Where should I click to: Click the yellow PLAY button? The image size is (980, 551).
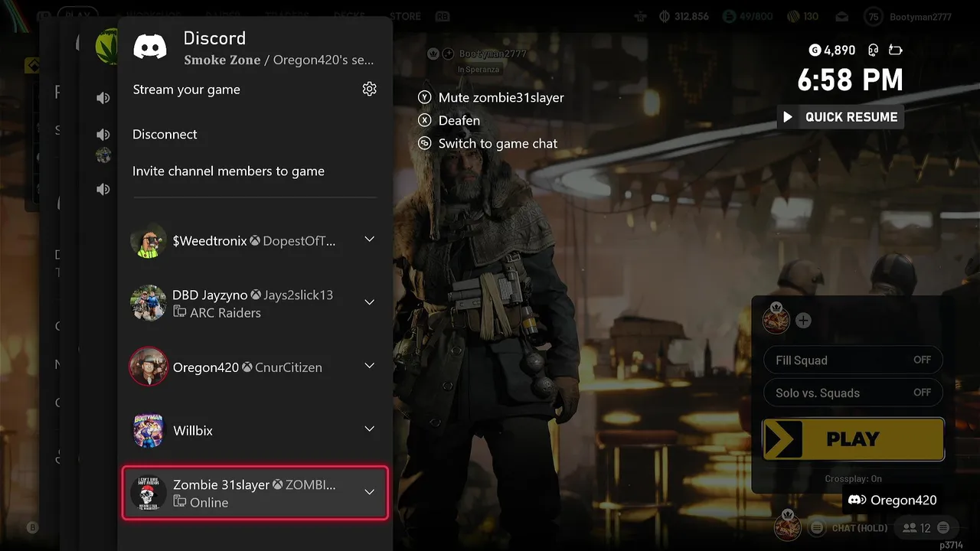853,439
